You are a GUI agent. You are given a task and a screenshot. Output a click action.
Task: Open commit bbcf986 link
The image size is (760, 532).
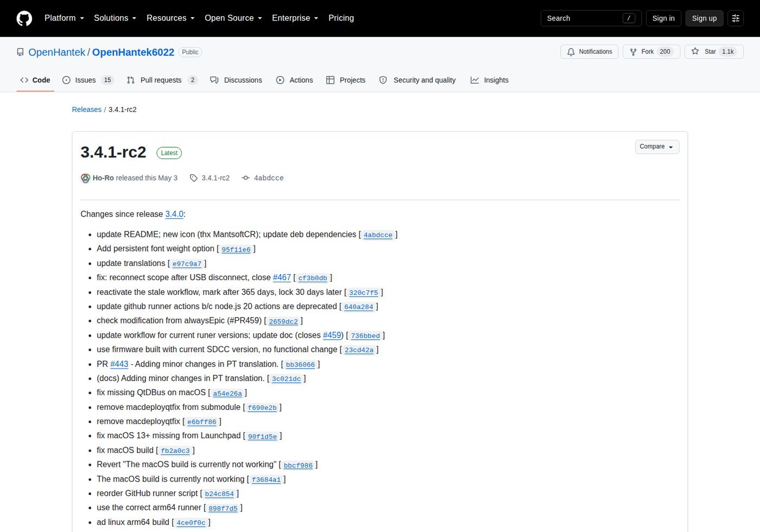(298, 465)
